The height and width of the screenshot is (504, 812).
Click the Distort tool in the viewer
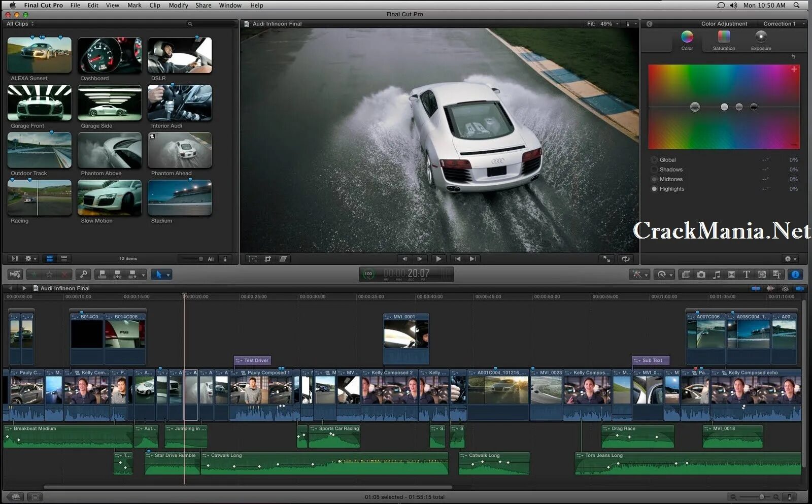(x=283, y=259)
